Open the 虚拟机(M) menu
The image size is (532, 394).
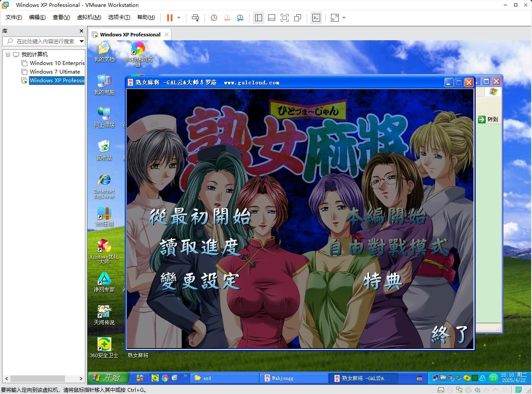pos(89,17)
